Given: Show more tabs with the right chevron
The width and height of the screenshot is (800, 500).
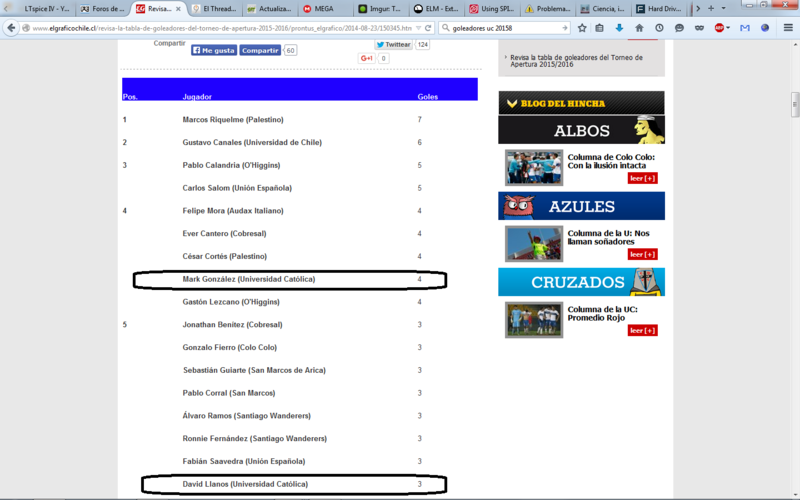Looking at the screenshot, I should coord(698,8).
